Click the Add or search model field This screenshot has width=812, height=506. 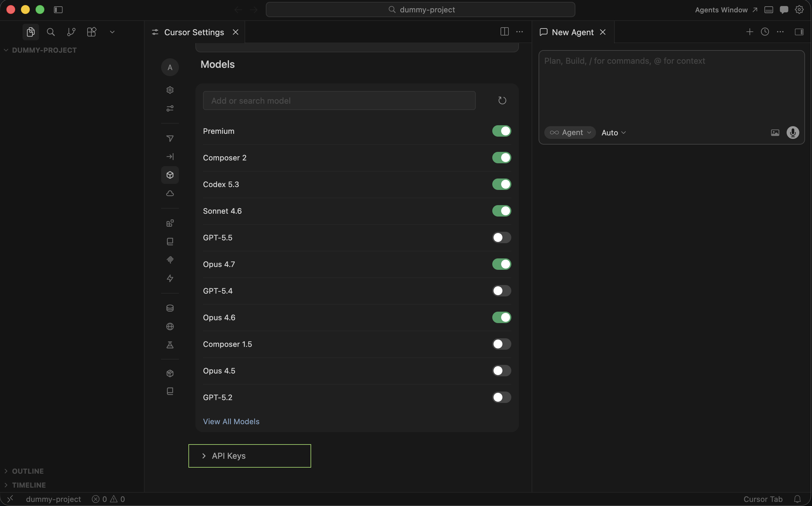(339, 101)
